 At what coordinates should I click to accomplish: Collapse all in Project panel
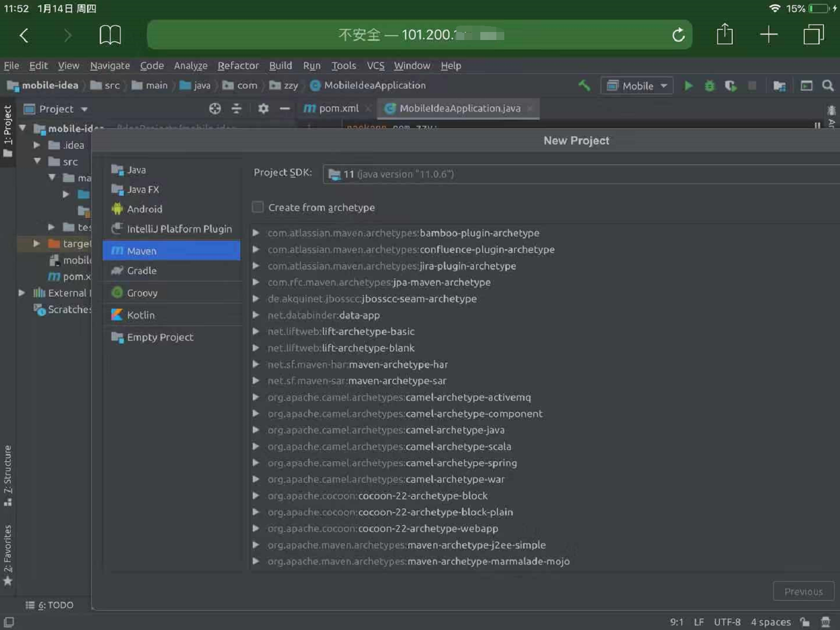(x=236, y=108)
